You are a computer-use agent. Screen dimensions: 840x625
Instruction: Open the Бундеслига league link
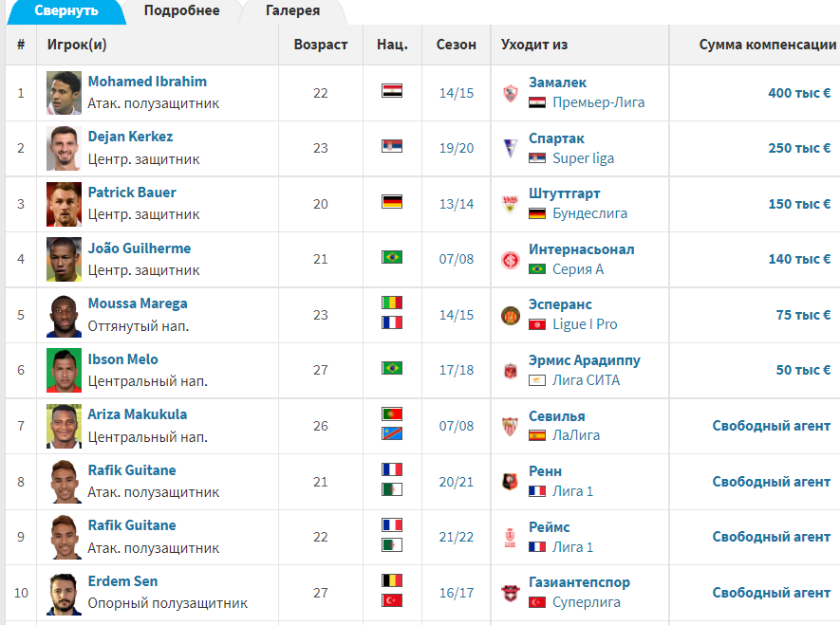(589, 213)
